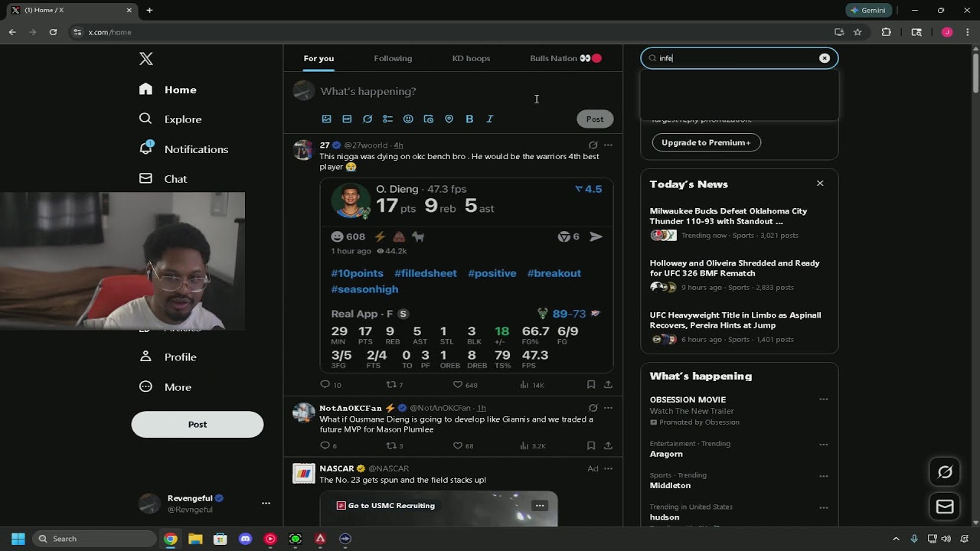Open the Aragorn trending topic
This screenshot has width=980, height=551.
click(666, 454)
